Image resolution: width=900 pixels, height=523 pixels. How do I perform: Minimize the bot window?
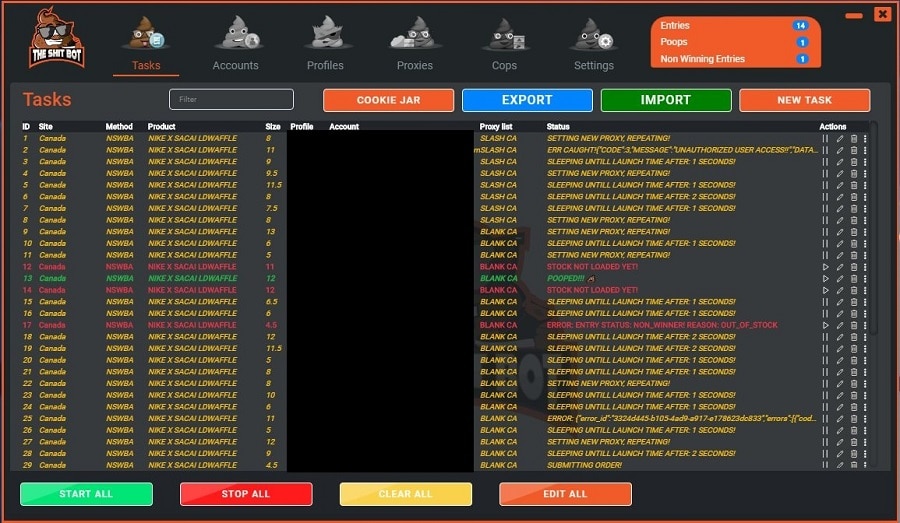[x=854, y=16]
